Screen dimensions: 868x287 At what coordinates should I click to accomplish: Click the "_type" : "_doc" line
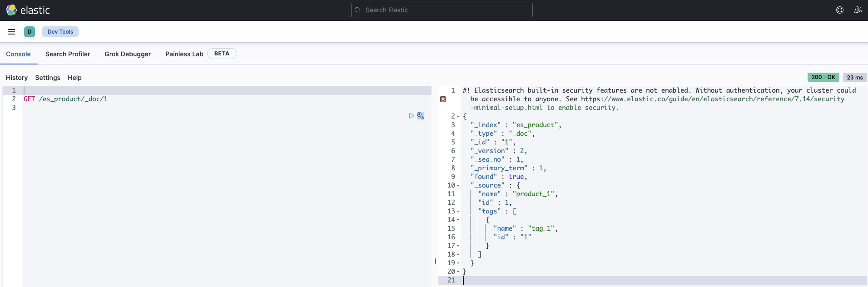tap(502, 134)
